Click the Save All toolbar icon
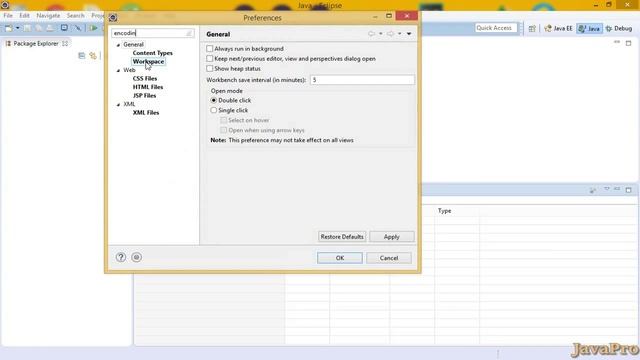This screenshot has height=360, width=640. pos(38,28)
